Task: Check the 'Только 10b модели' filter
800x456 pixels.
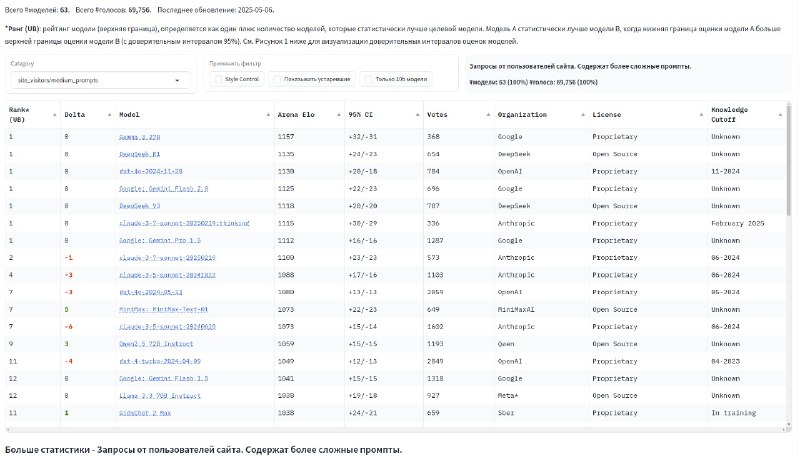Action: pos(368,79)
